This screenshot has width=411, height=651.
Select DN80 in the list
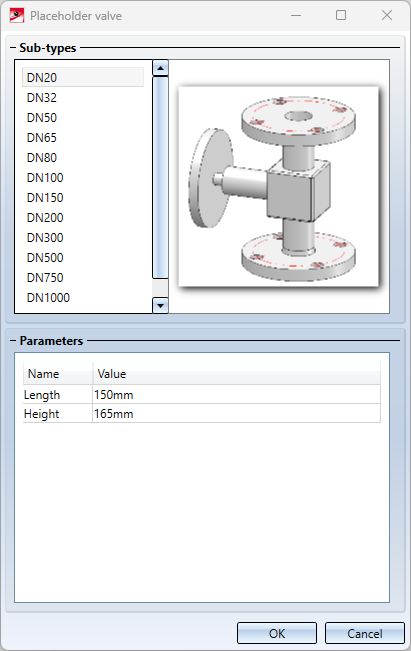83,157
